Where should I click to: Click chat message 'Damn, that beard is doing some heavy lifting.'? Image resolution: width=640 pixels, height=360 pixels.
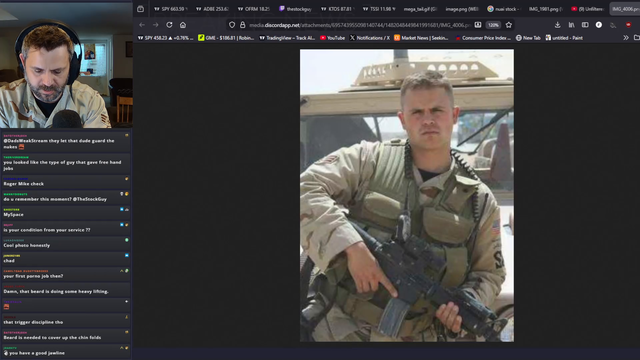click(x=56, y=291)
